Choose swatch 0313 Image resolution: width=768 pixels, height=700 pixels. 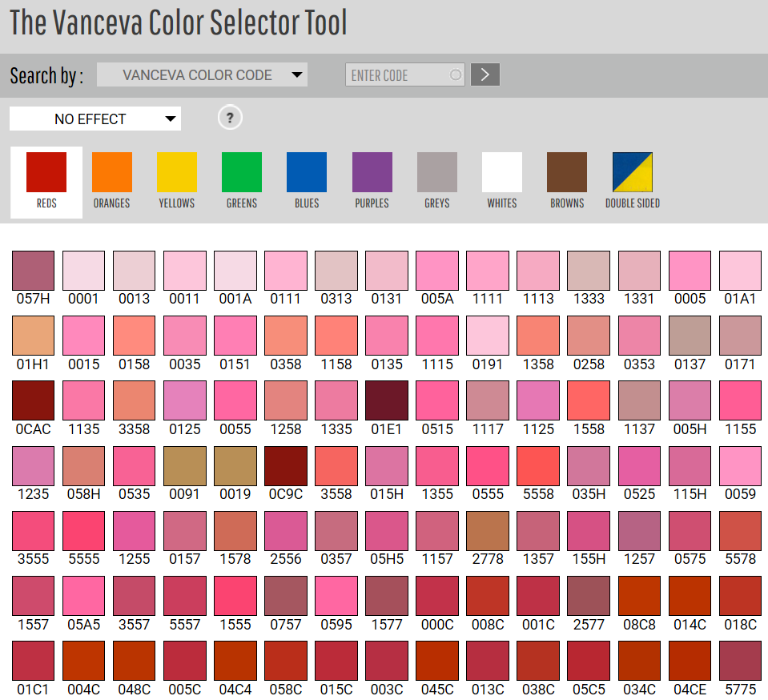point(336,271)
